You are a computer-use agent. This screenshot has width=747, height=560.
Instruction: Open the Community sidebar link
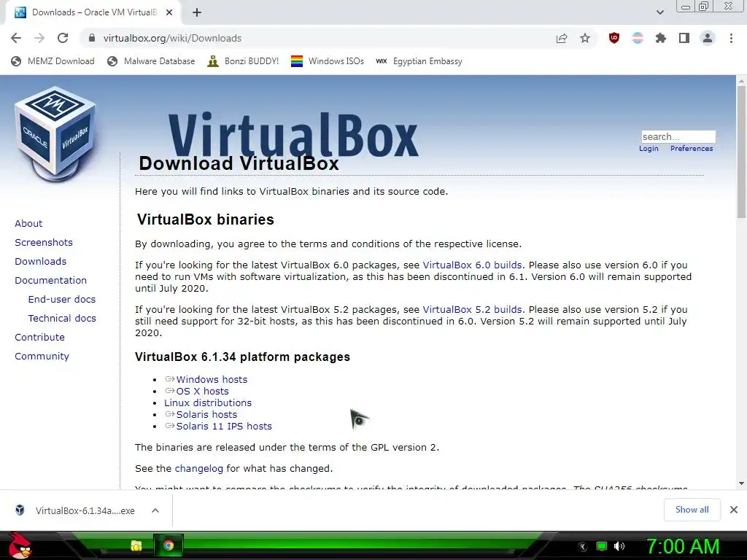pyautogui.click(x=42, y=356)
